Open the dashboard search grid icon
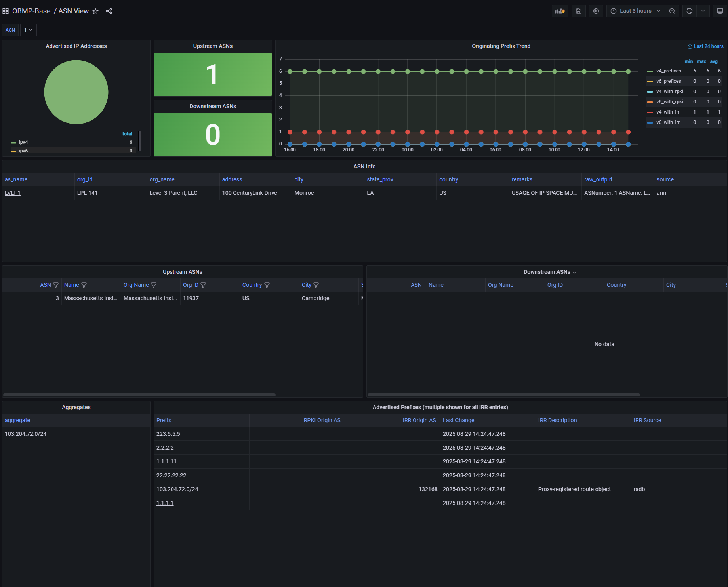 (x=6, y=11)
